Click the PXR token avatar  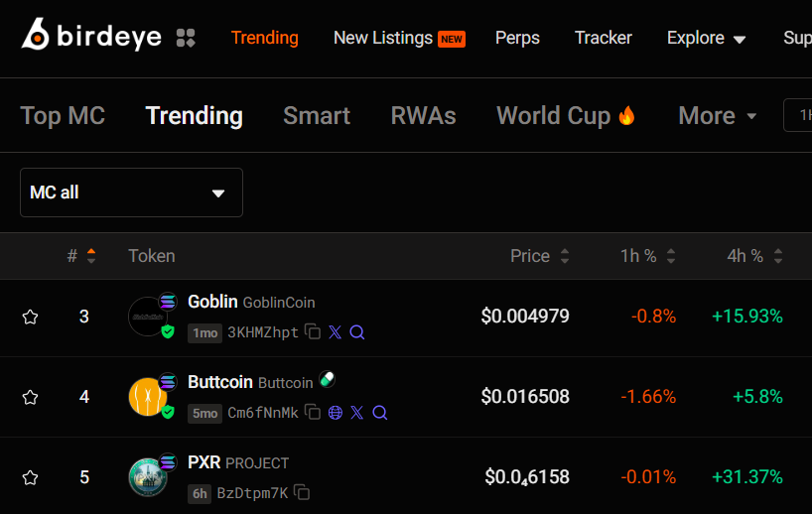pos(148,477)
